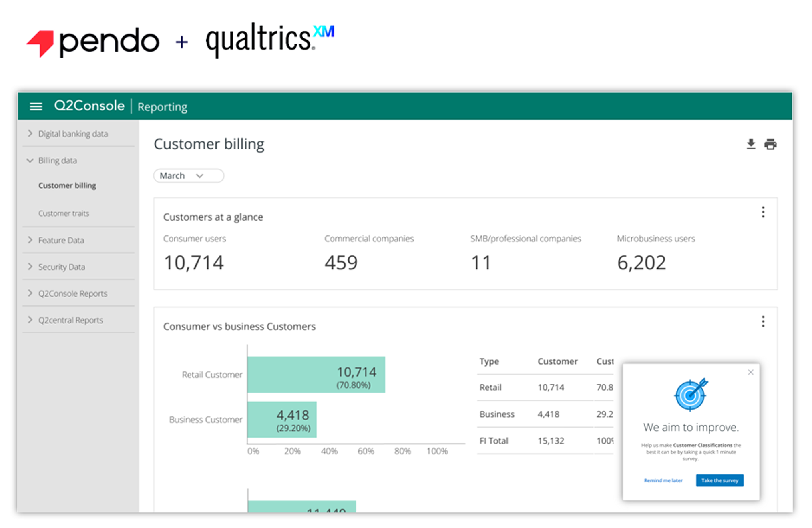812x528 pixels.
Task: Click the Customers at a glance title
Action: click(213, 217)
